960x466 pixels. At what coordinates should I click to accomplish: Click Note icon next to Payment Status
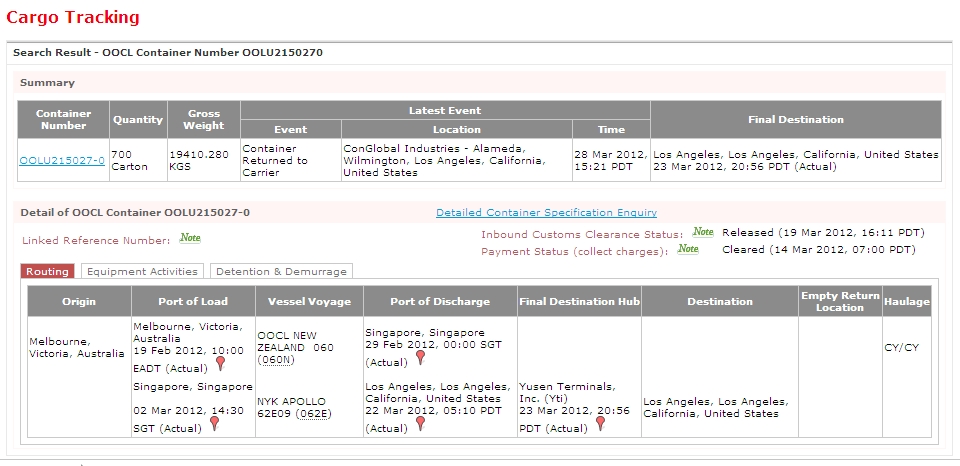point(687,249)
